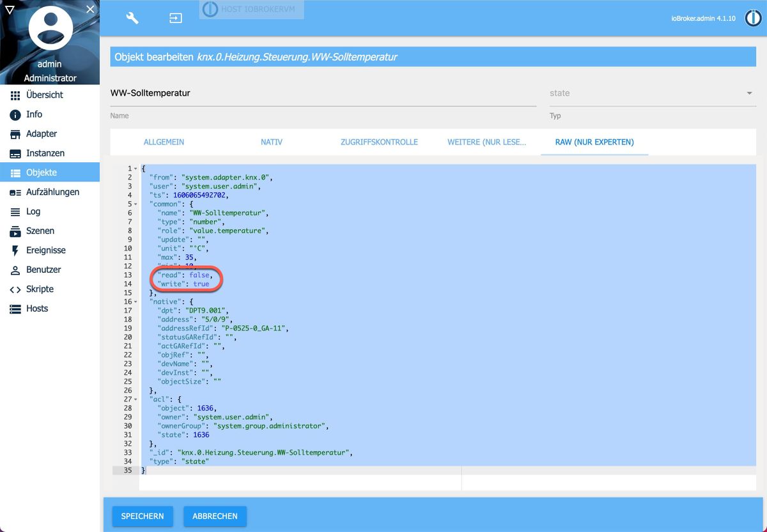Click the Objekte list icon
Screen dimensions: 767x532
pyautogui.click(x=15, y=172)
